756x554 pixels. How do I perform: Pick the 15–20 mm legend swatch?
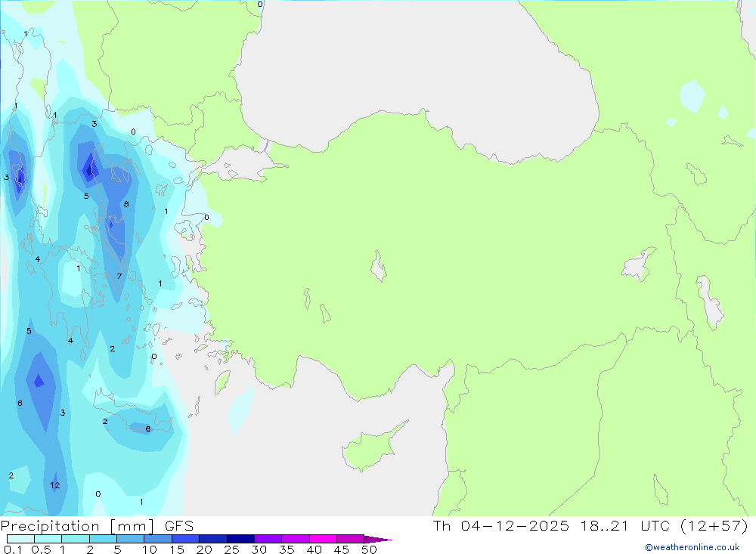pos(185,539)
